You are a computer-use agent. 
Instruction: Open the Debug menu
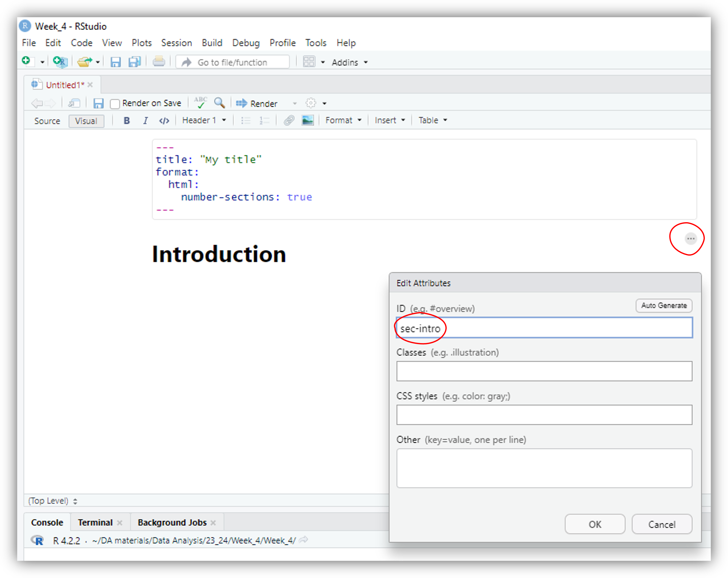[246, 43]
